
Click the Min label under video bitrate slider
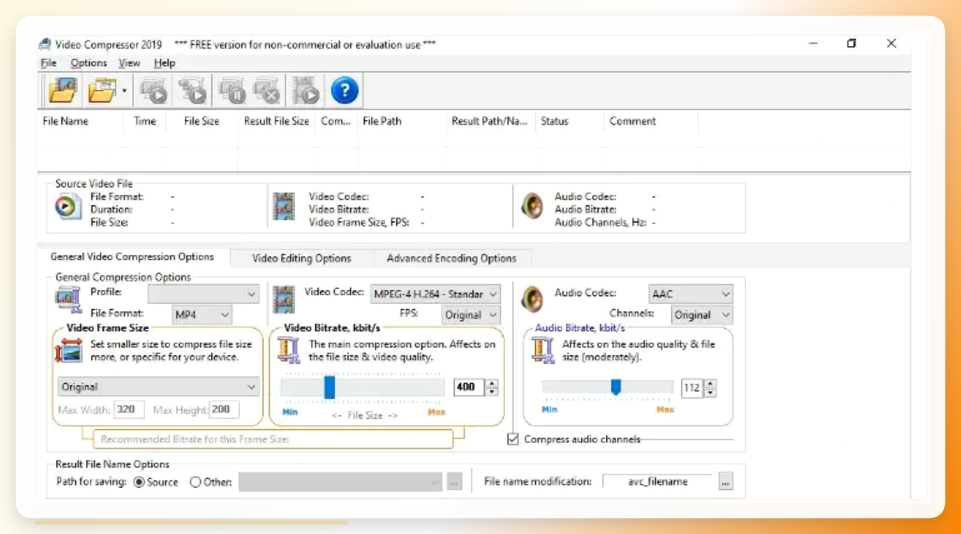(290, 412)
